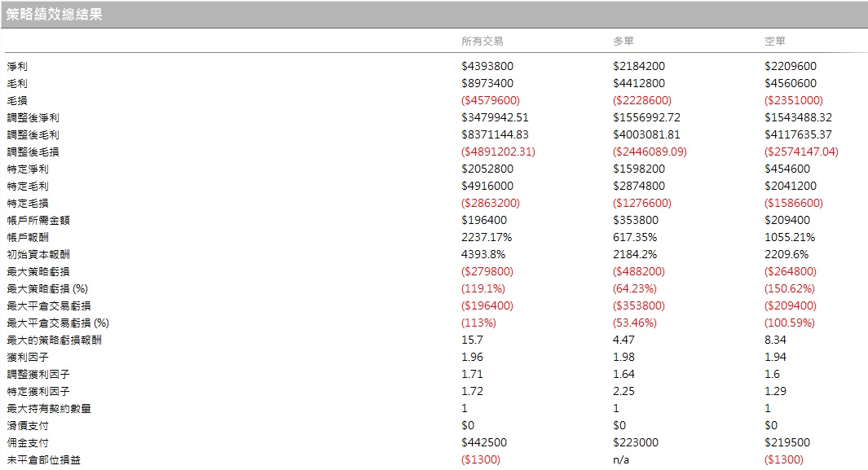
Task: Select the 佣金支付 value $442500
Action: click(484, 443)
